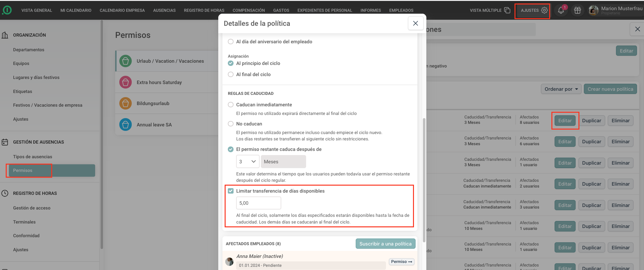Click the orange Bildungsurlaub icon
The image size is (644, 270).
pos(125,103)
